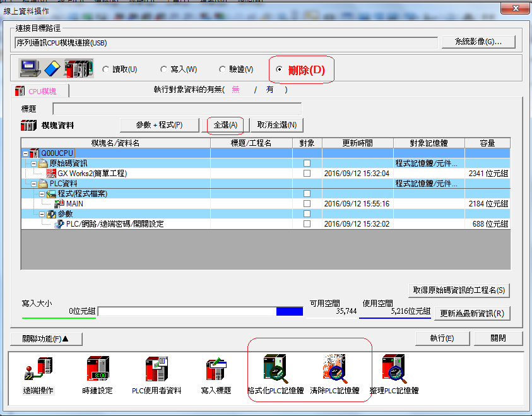Switch to the CPU模塊 tab
532x416 pixels.
pyautogui.click(x=41, y=91)
